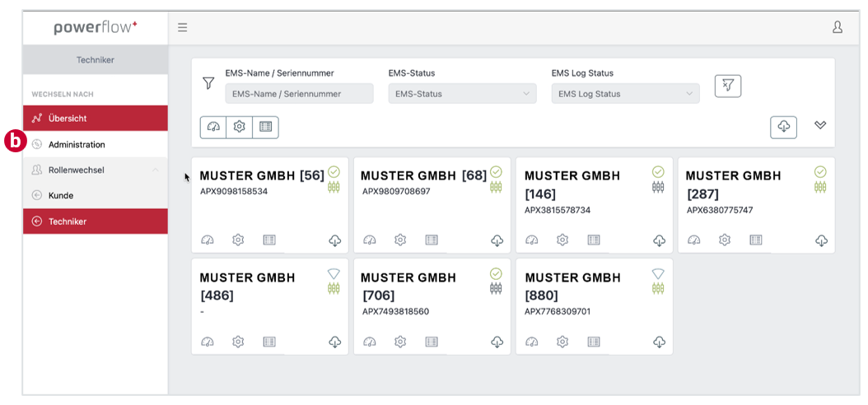Click the cloud download icon on card [880]
The image size is (868, 405).
[x=659, y=342]
